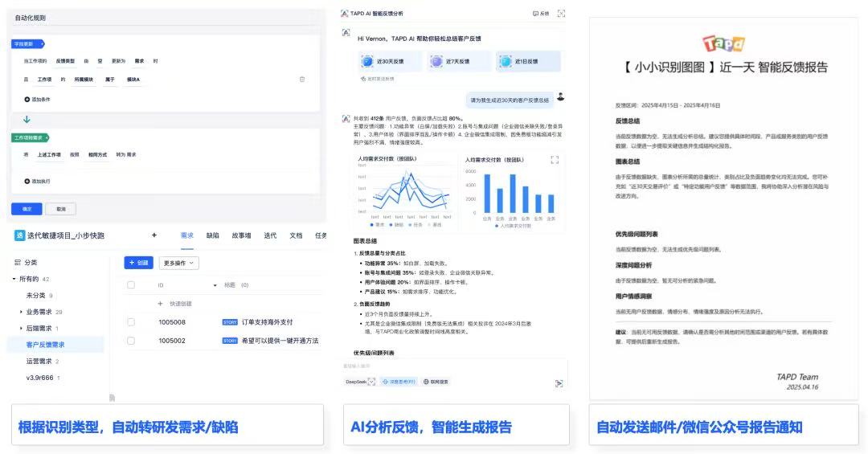Toggle the select-all checkbox in table header
The width and height of the screenshot is (868, 454).
click(x=131, y=285)
